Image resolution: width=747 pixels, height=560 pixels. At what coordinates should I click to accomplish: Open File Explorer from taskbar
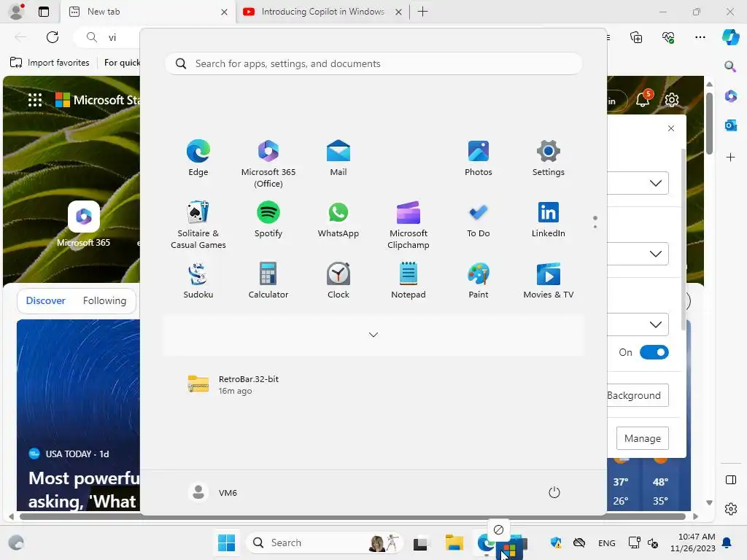454,542
